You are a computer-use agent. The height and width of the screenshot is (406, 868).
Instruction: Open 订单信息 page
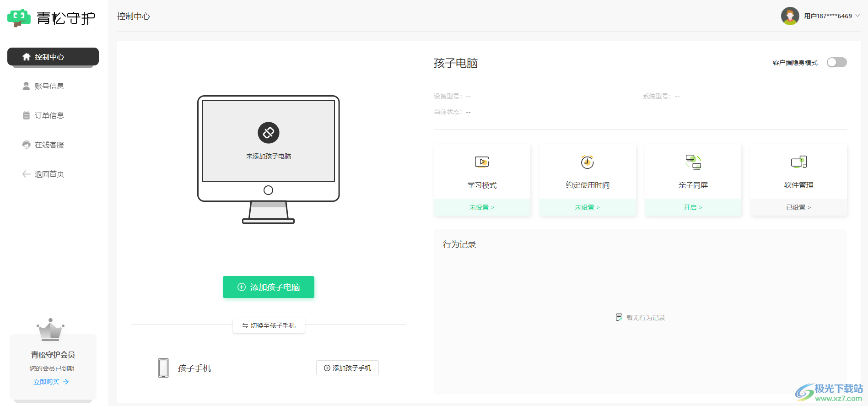point(49,115)
